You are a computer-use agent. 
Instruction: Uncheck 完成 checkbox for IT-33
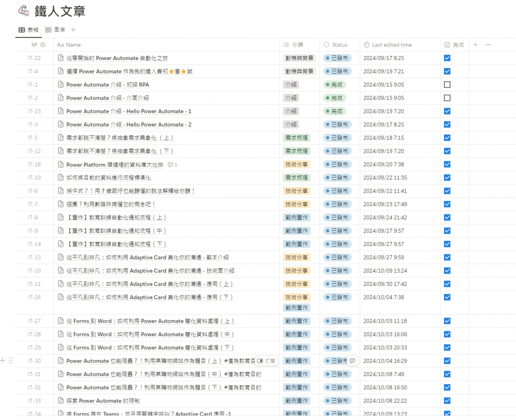click(447, 400)
